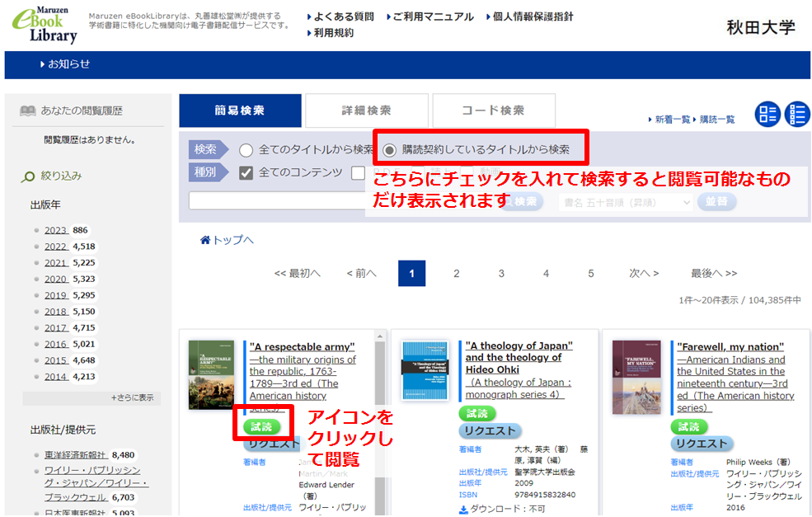Click the home icon beside トップへ
812x517 pixels.
tap(205, 240)
